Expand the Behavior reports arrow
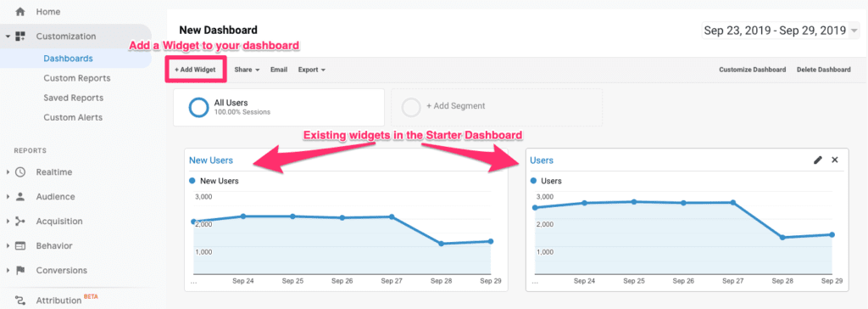868x309 pixels. (8, 246)
